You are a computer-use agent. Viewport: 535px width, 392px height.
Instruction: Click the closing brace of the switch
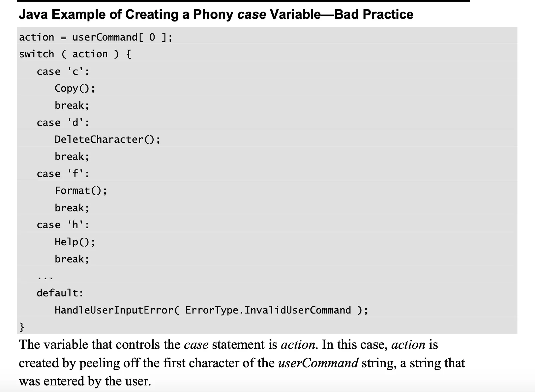22,327
